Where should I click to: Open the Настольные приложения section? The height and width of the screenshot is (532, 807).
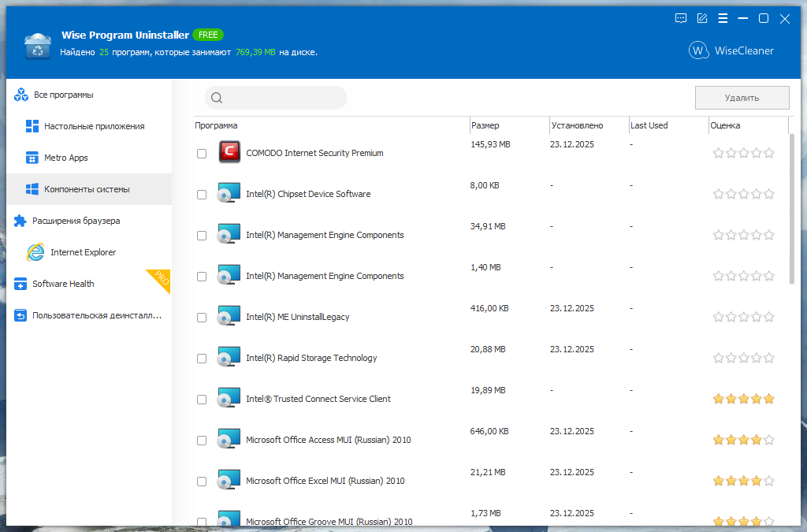[94, 126]
